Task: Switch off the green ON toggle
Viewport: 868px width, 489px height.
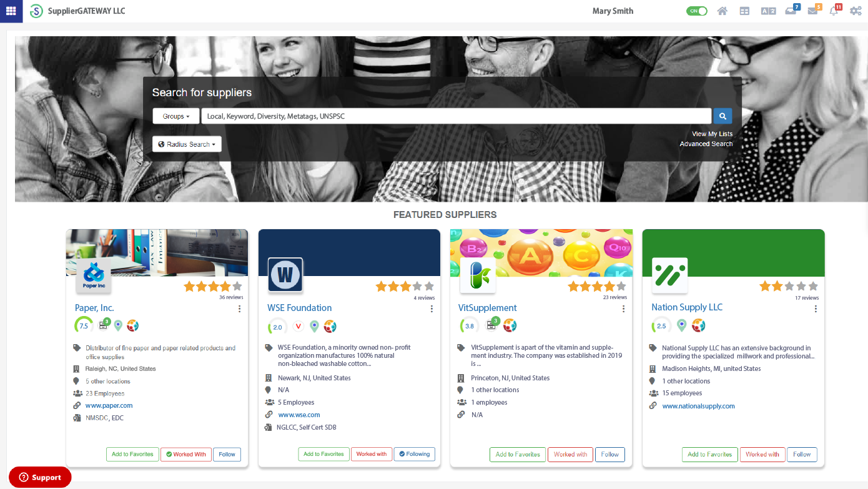Action: pos(696,11)
